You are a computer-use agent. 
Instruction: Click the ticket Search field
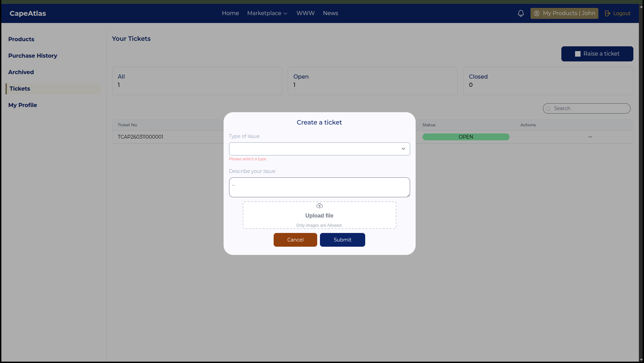coord(586,108)
